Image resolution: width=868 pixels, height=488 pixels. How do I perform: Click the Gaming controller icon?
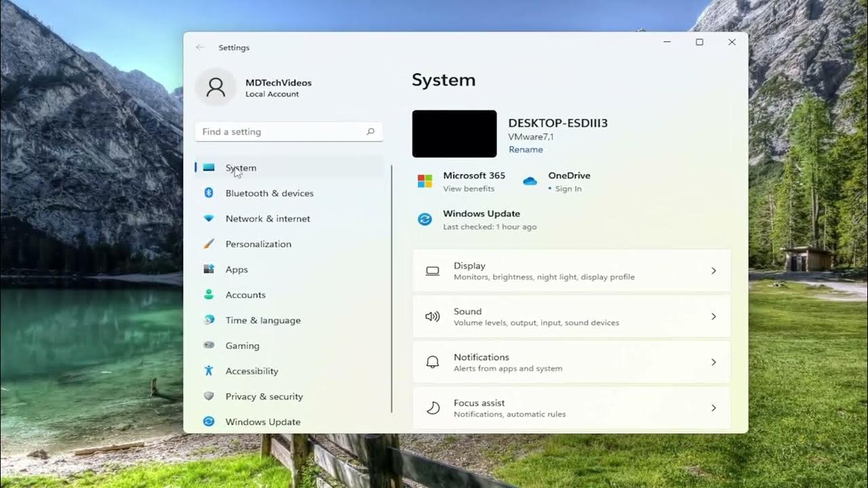point(209,345)
